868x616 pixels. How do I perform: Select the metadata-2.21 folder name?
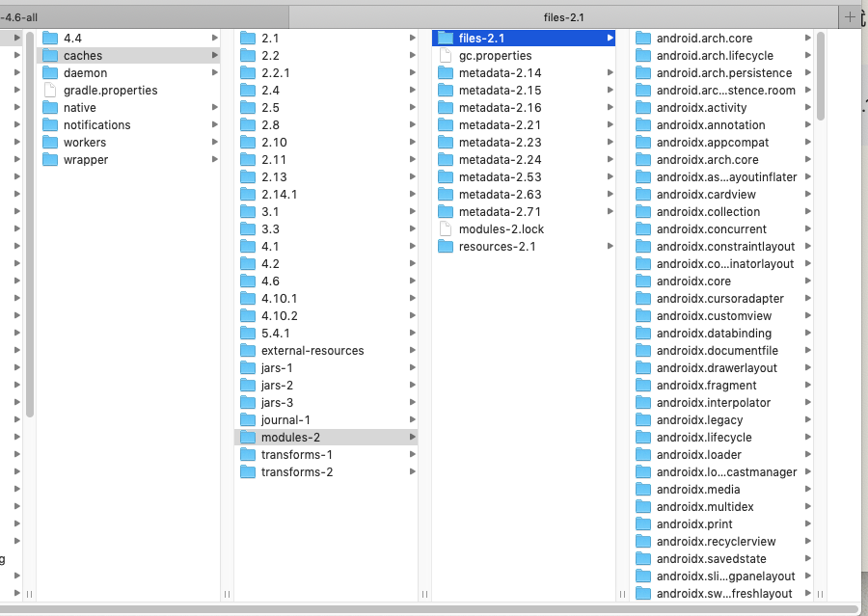(500, 124)
